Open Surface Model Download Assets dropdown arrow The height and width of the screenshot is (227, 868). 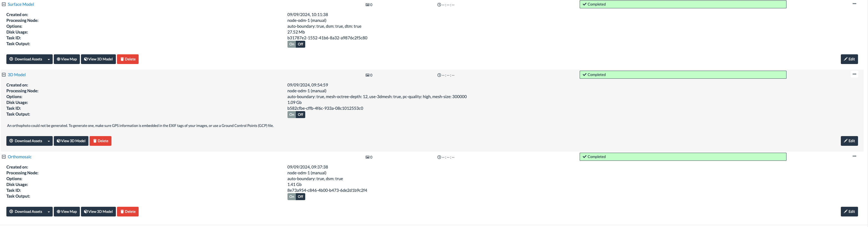49,59
